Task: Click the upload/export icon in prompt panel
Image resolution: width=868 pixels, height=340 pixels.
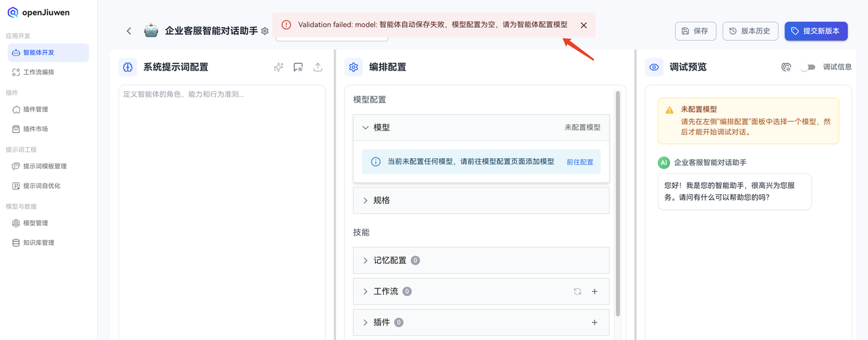Action: (x=317, y=67)
